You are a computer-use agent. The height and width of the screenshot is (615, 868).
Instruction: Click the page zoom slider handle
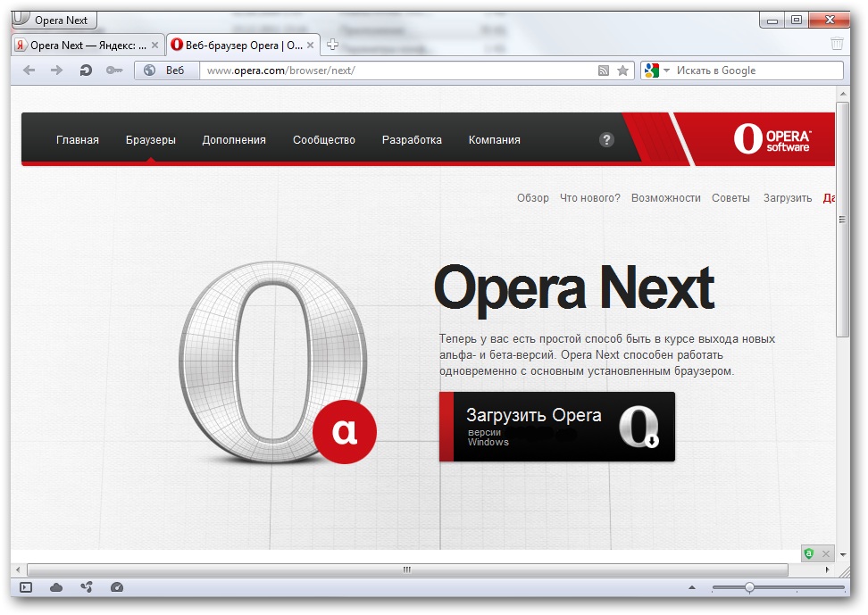click(x=749, y=587)
